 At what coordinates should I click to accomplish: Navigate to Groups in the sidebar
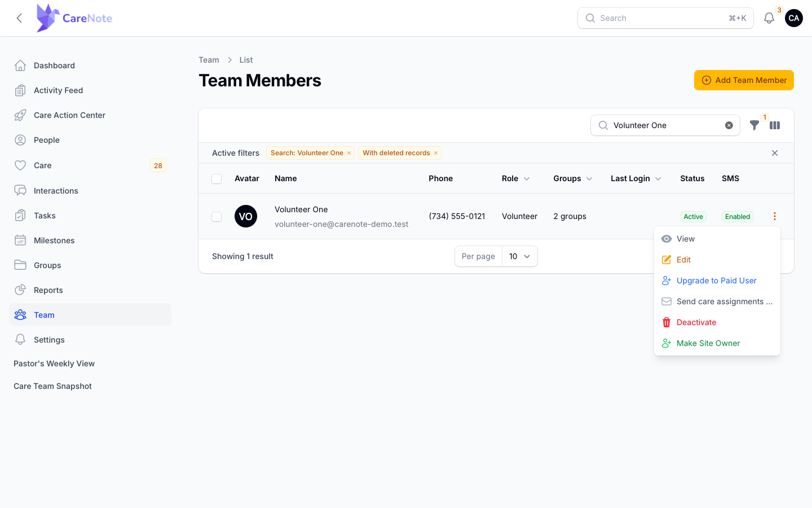(x=90, y=265)
